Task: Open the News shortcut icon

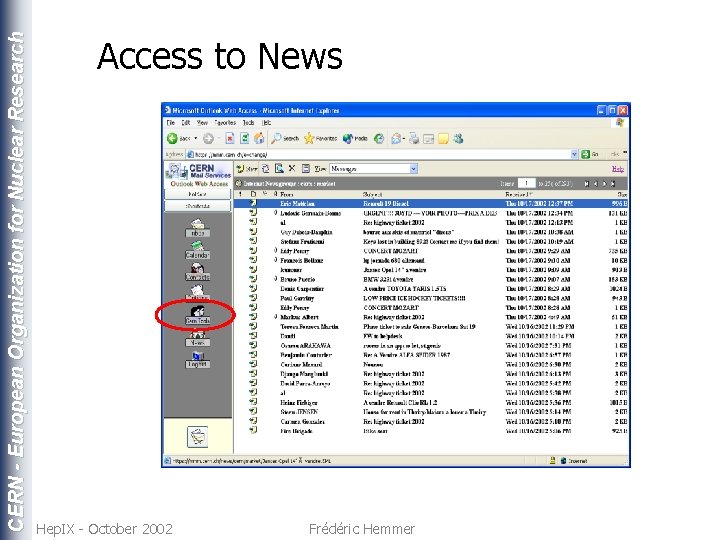Action: (197, 338)
